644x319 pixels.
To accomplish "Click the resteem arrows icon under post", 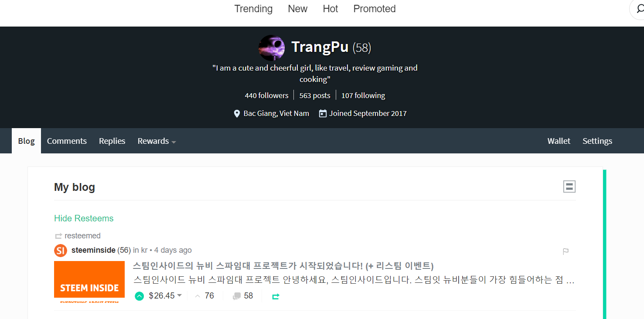I will click(276, 296).
